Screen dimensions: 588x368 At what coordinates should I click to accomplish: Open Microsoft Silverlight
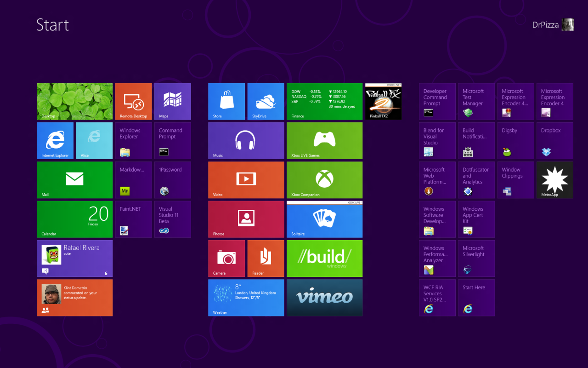(476, 258)
